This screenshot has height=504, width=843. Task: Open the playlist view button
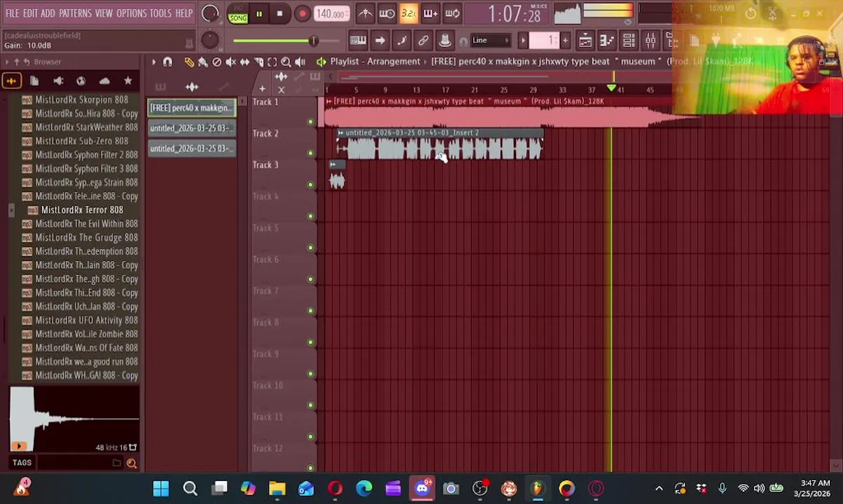click(585, 41)
